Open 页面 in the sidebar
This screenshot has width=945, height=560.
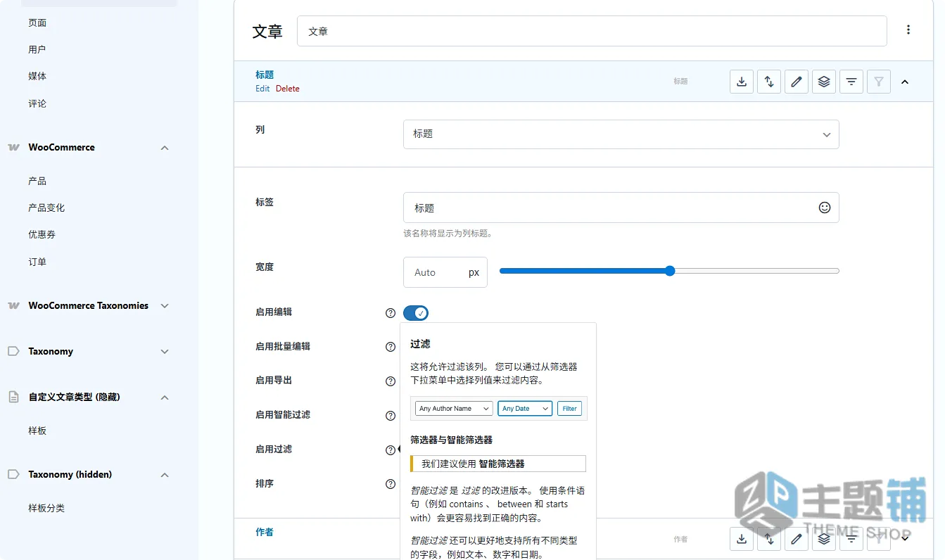coord(37,23)
